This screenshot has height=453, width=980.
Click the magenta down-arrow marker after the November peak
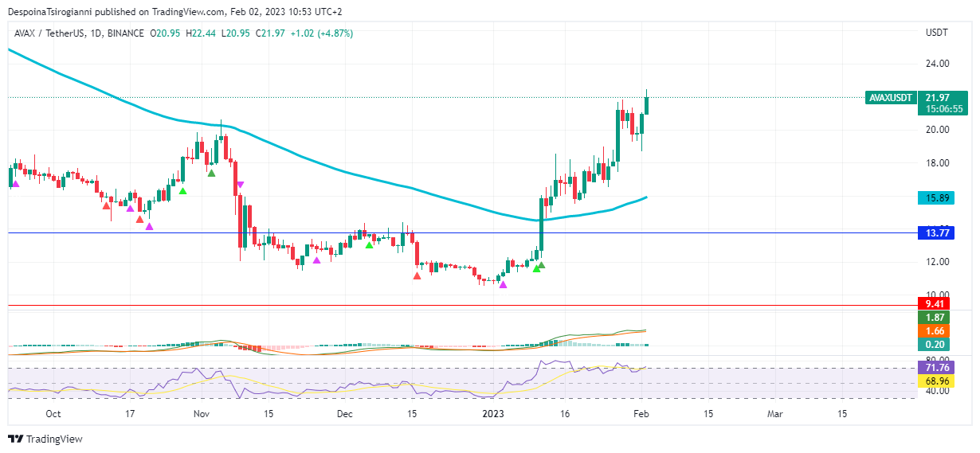coord(240,185)
